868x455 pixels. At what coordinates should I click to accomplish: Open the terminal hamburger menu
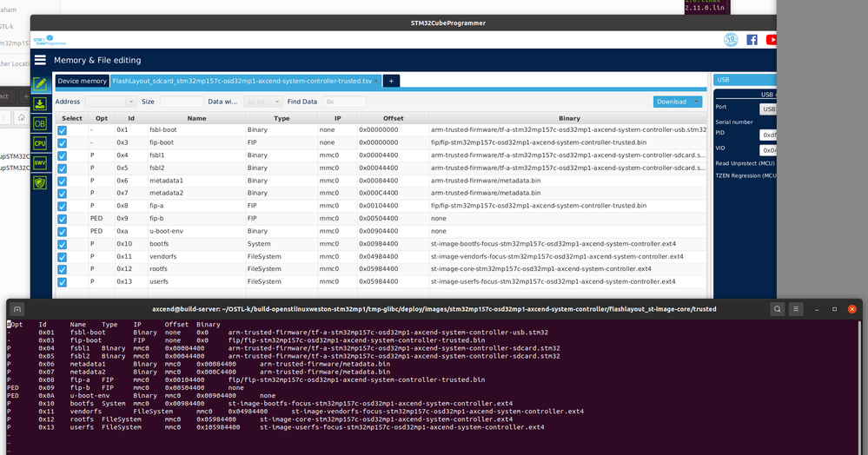click(796, 309)
